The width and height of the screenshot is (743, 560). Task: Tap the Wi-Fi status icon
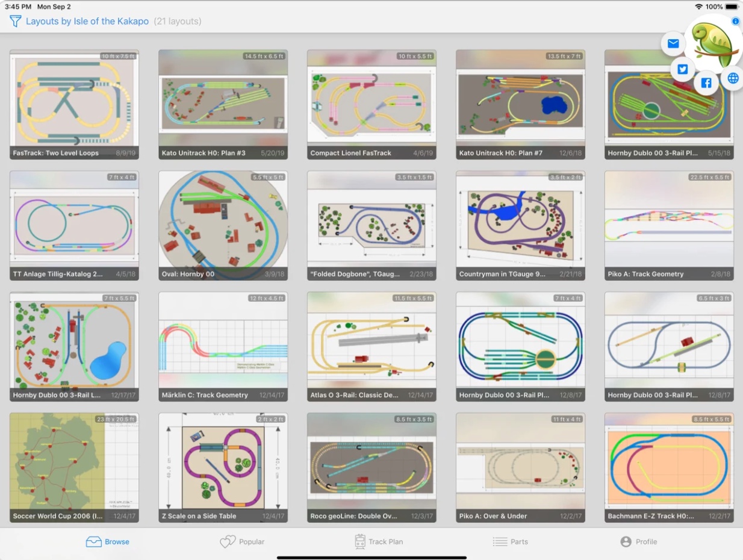pyautogui.click(x=698, y=7)
